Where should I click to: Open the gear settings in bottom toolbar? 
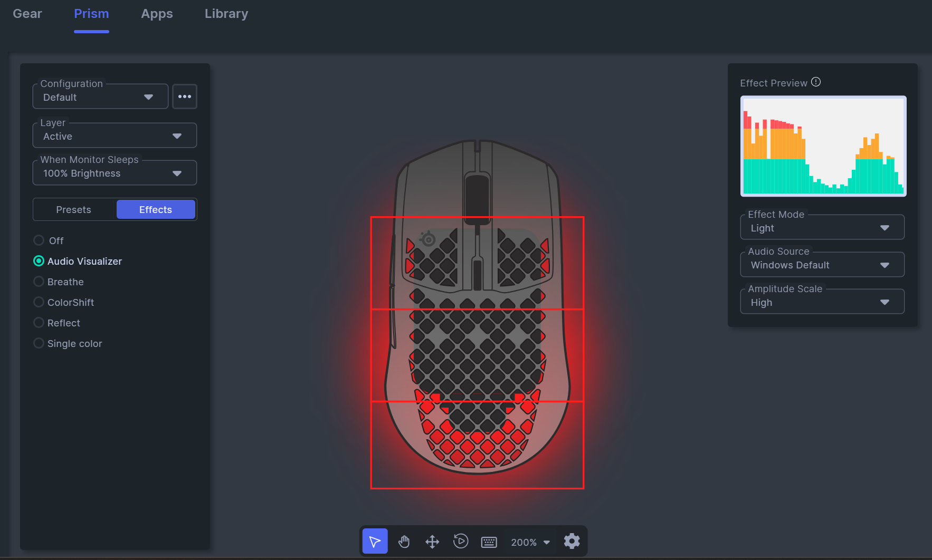[x=572, y=541]
